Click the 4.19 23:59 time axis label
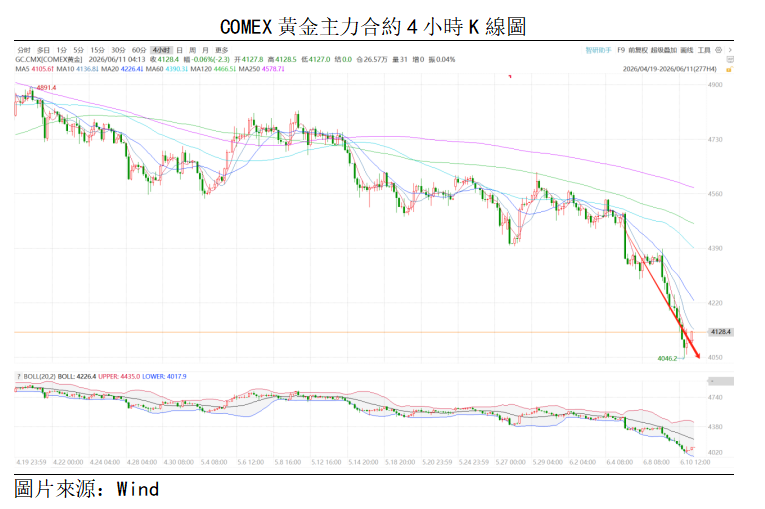The image size is (765, 509). pyautogui.click(x=31, y=462)
